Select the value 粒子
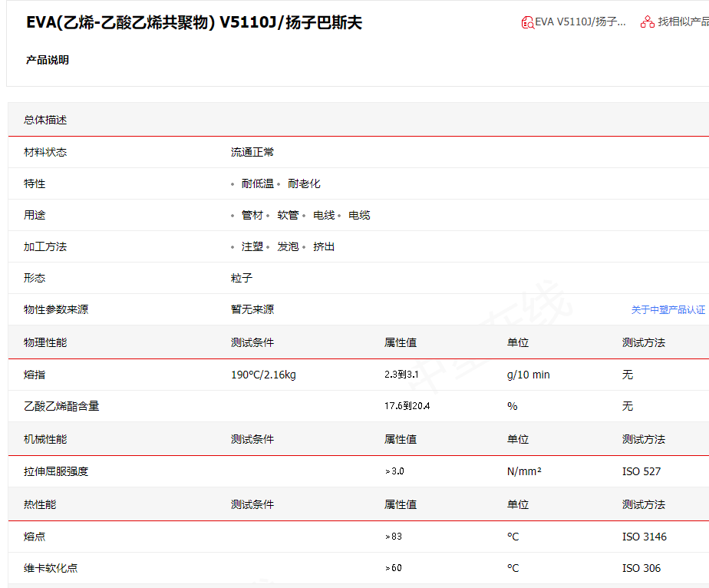The image size is (709, 588). click(242, 278)
